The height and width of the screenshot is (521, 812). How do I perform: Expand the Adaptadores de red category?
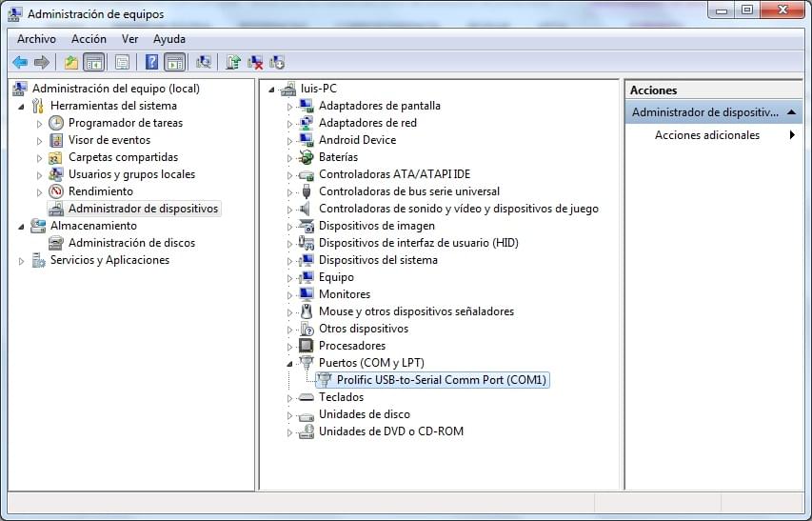(x=290, y=123)
